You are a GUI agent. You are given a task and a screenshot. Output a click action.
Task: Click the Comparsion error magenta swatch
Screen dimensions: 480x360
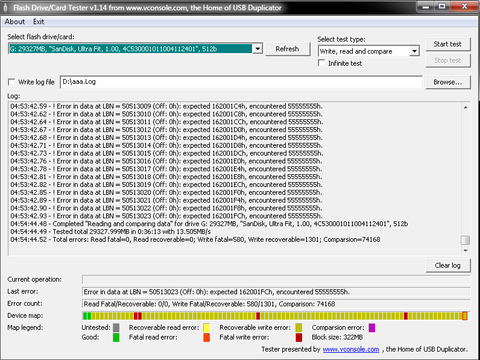click(x=372, y=328)
